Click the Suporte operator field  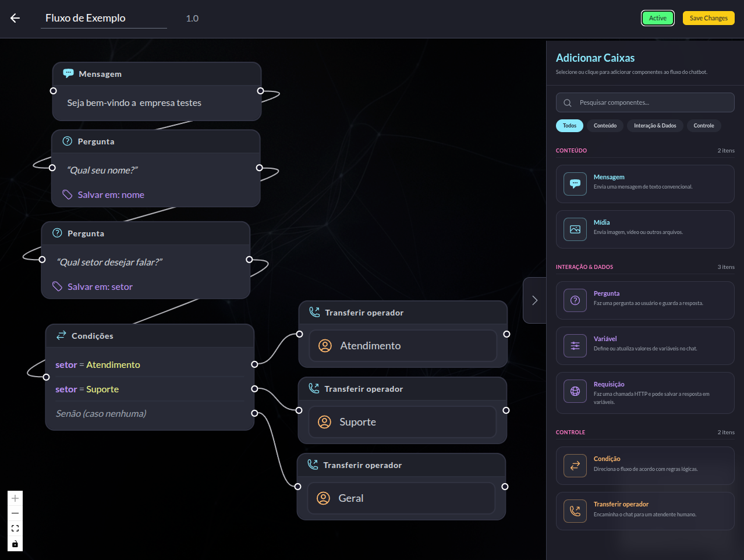[x=402, y=422]
